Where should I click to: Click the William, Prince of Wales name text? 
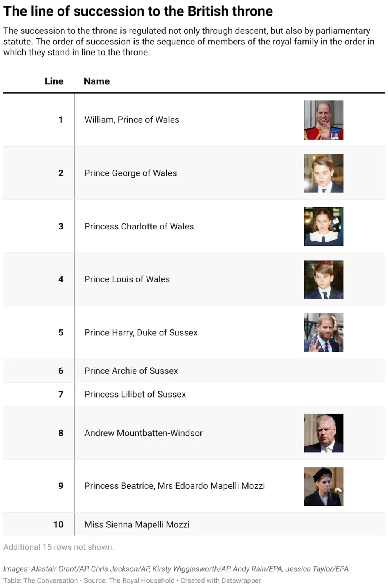132,120
